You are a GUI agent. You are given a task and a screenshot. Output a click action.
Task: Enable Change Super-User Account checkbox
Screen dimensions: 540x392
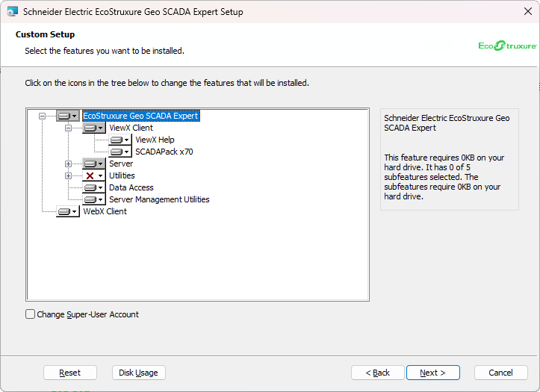pyautogui.click(x=31, y=314)
